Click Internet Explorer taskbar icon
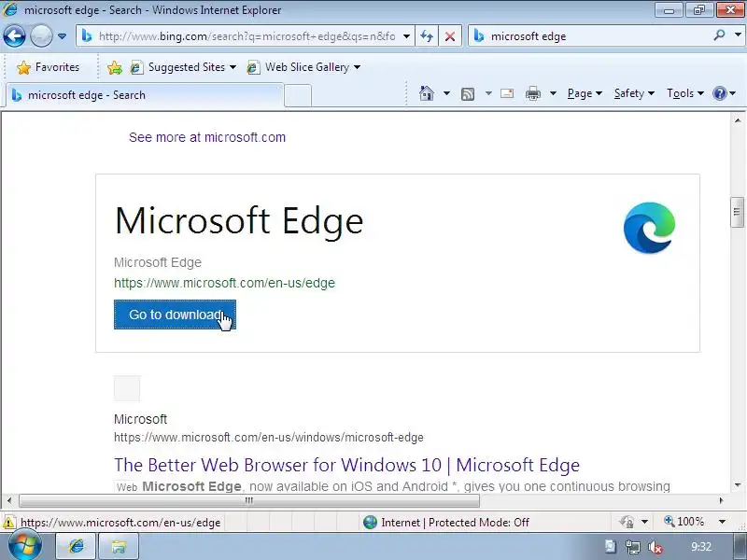 point(77,546)
